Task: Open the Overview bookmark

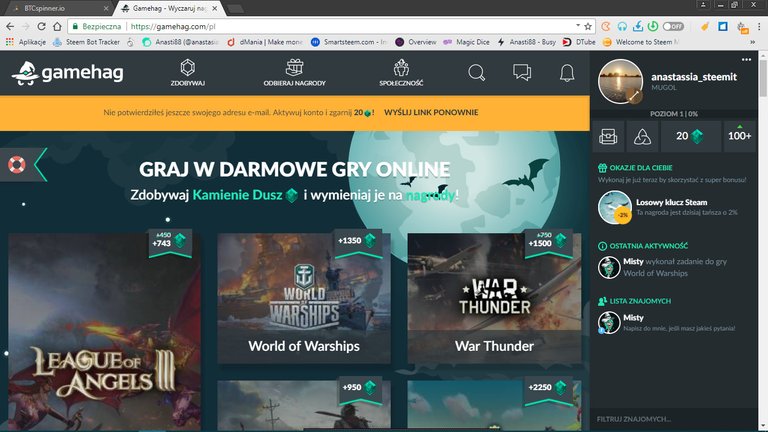Action: click(x=416, y=42)
